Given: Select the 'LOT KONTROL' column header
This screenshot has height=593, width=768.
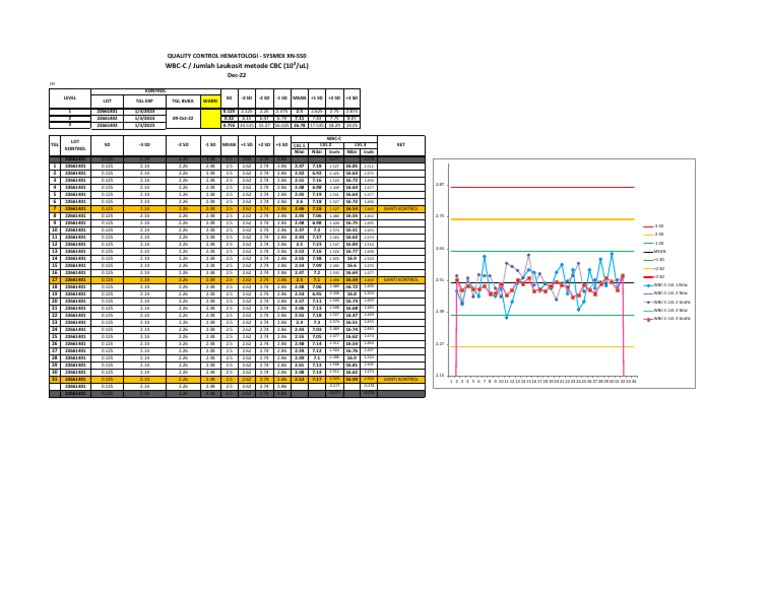Looking at the screenshot, I should pyautogui.click(x=75, y=145).
